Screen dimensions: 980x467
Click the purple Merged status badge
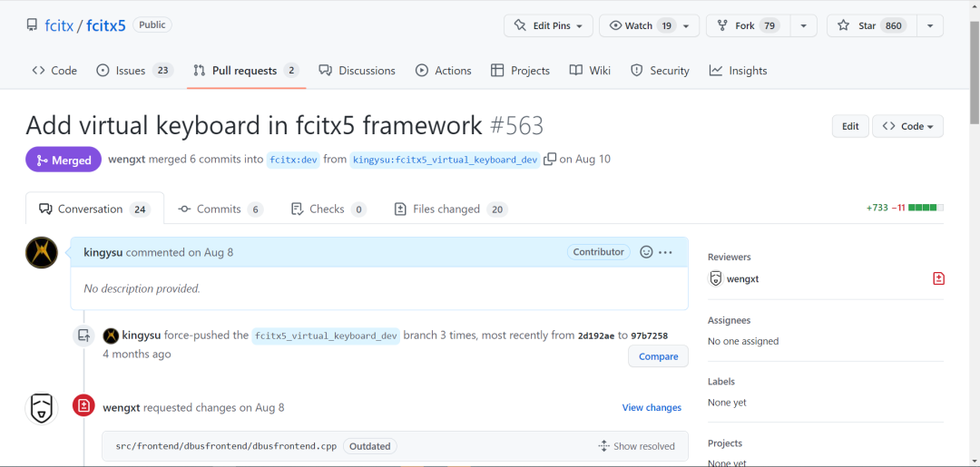tap(64, 160)
